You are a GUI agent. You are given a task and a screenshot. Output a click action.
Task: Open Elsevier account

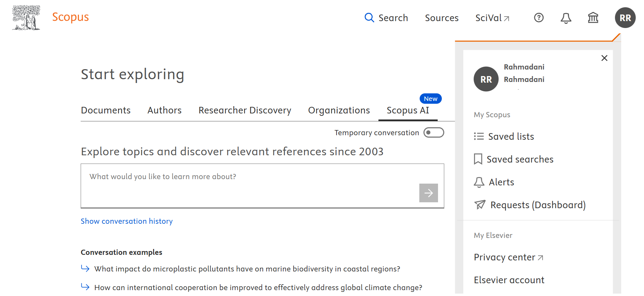509,280
